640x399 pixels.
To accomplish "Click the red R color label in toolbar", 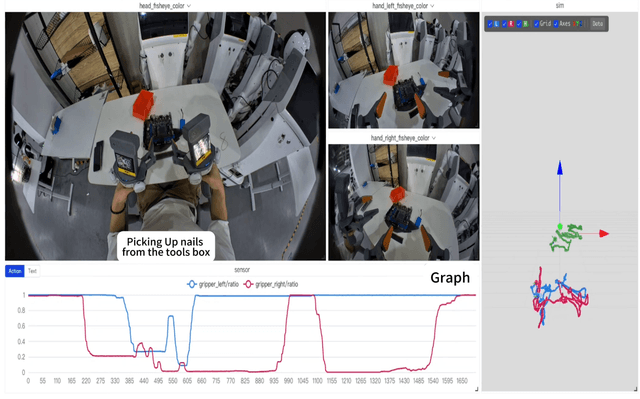I will tap(511, 24).
